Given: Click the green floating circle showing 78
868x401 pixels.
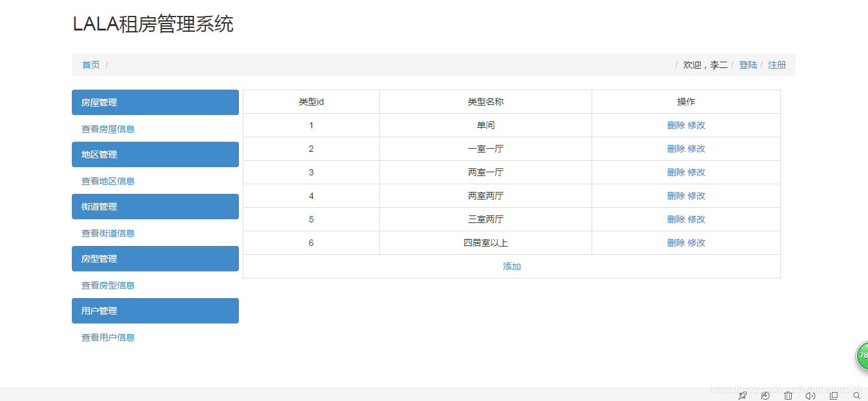Looking at the screenshot, I should pos(862,355).
